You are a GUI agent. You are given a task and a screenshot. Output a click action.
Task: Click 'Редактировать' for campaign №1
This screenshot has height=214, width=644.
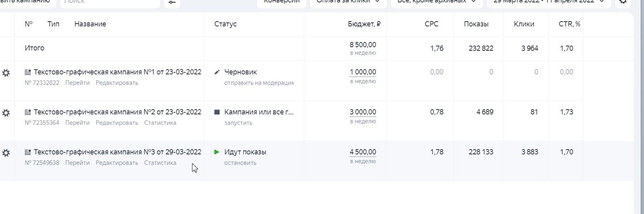coord(117,83)
